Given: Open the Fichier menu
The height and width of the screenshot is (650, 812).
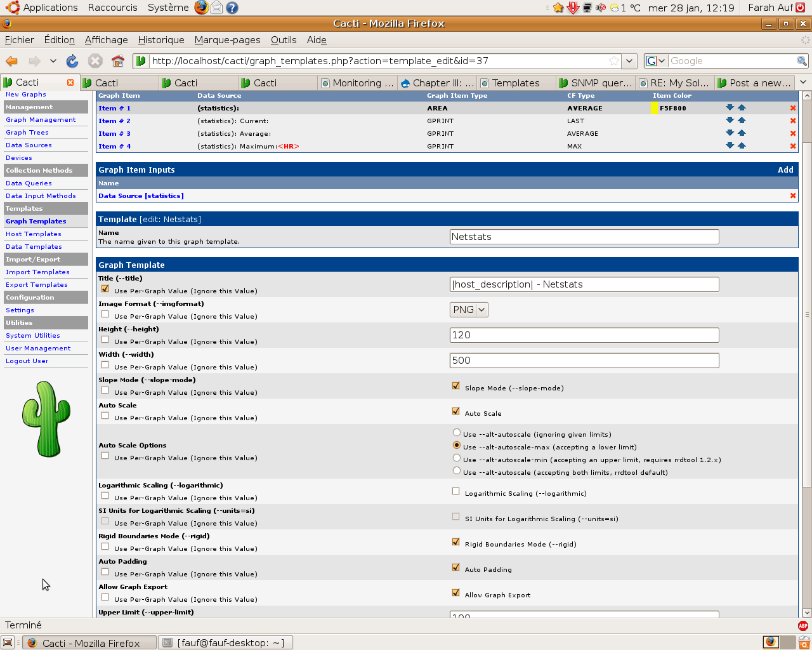Looking at the screenshot, I should [x=20, y=40].
